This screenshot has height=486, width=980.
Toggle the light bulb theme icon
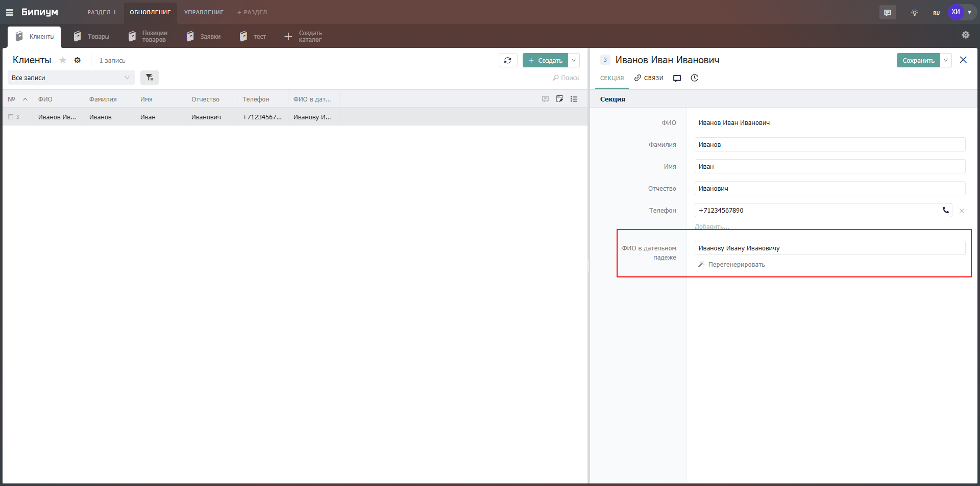[x=914, y=13]
